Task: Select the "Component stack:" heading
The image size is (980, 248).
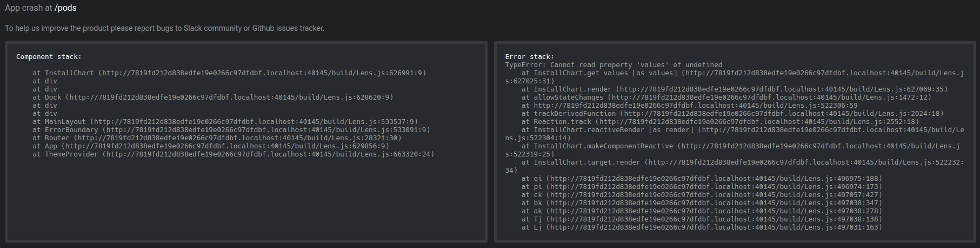Action: [49, 57]
